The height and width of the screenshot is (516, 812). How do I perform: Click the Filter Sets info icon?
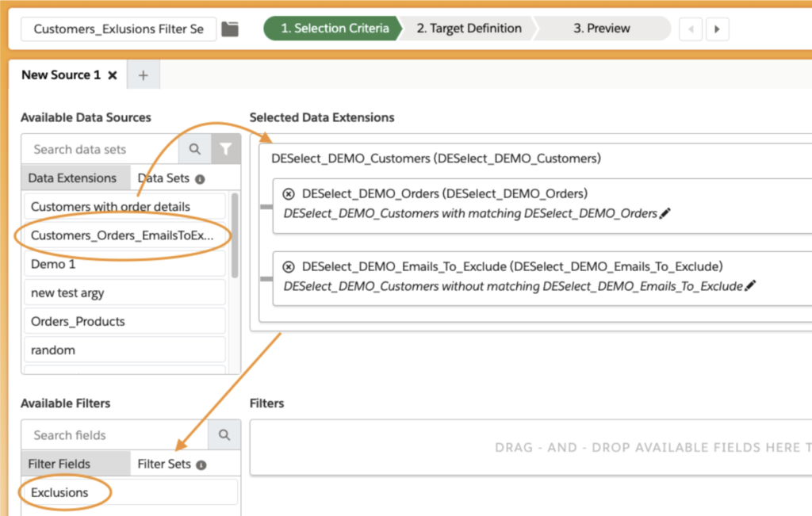click(x=201, y=464)
